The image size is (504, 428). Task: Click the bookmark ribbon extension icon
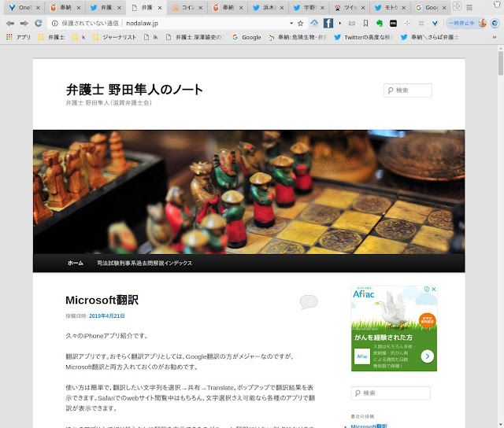[365, 23]
